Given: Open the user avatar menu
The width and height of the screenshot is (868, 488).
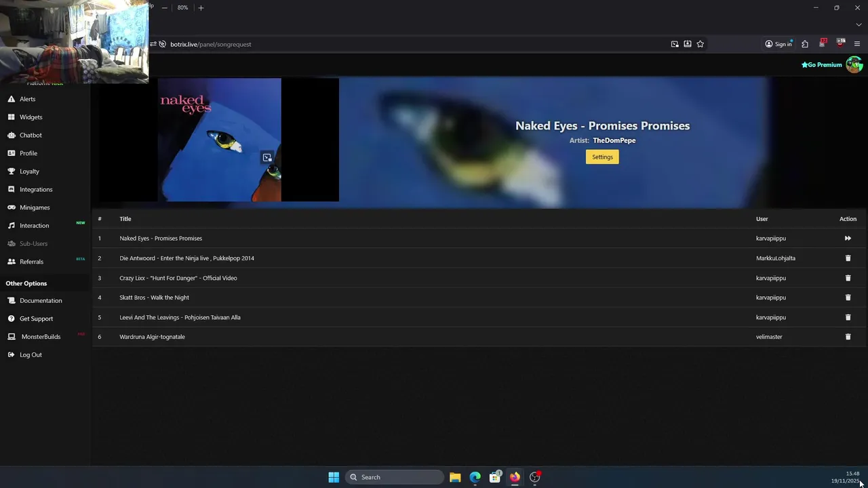Looking at the screenshot, I should [x=854, y=64].
